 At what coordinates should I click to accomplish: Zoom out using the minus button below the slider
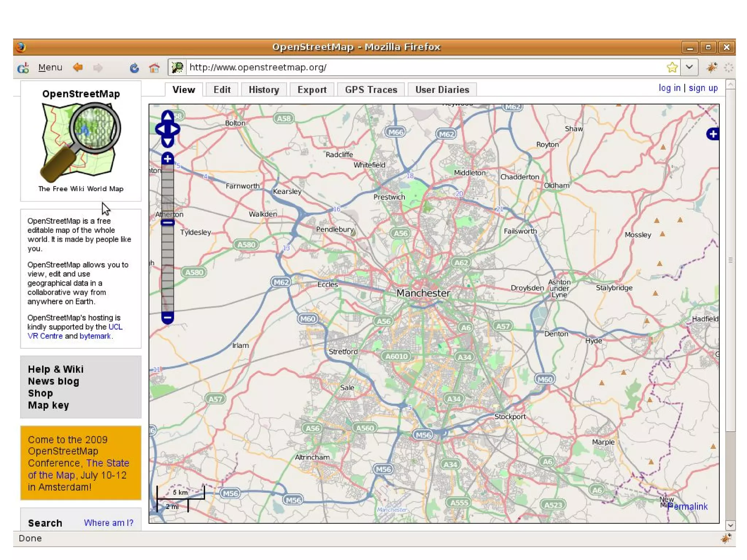(x=167, y=317)
